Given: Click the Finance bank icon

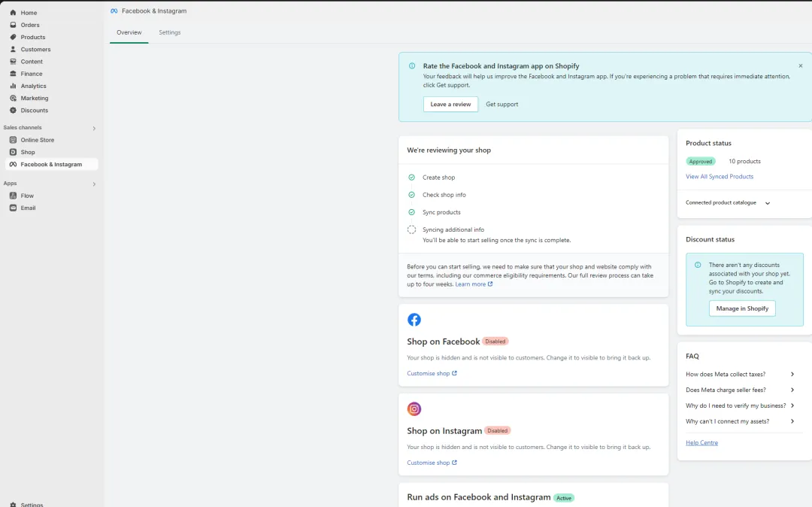Looking at the screenshot, I should click(x=13, y=74).
